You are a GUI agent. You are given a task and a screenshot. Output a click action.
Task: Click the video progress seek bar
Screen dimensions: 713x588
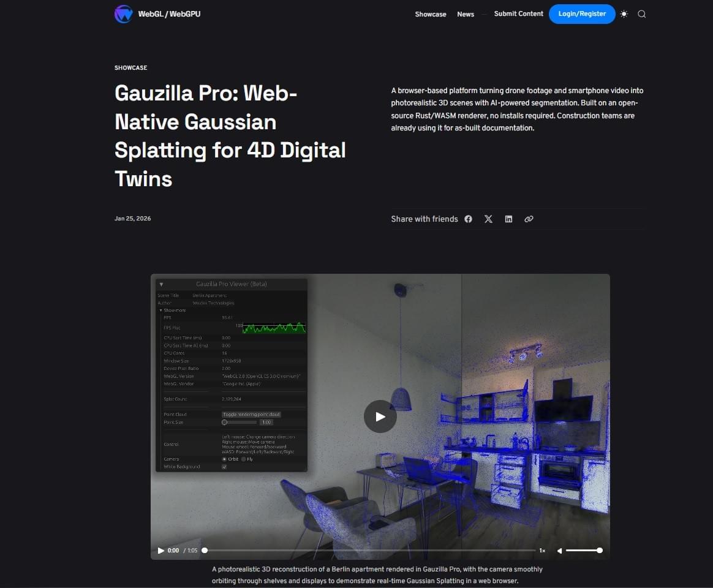(370, 551)
